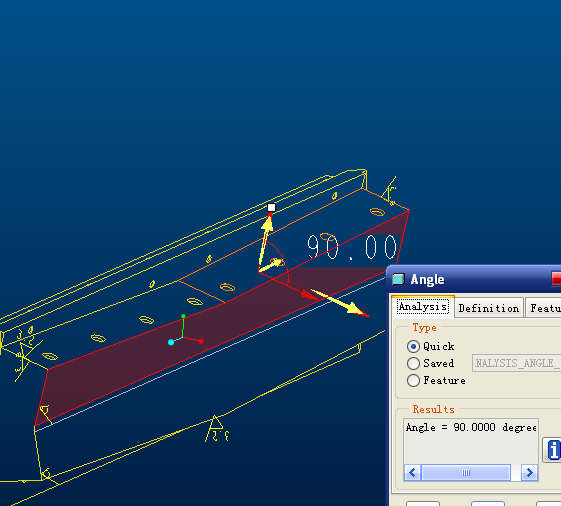
Task: Click the blue info icon button
Action: [552, 450]
